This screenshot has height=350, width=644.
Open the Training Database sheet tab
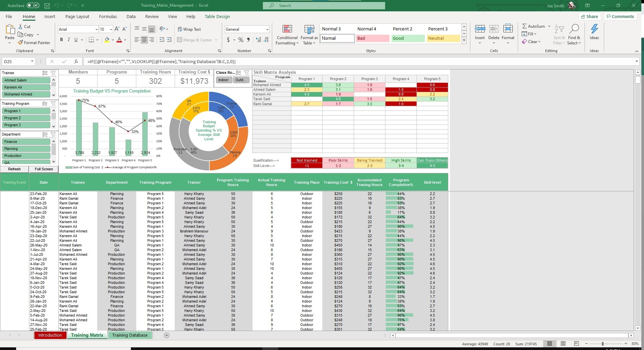pyautogui.click(x=130, y=335)
